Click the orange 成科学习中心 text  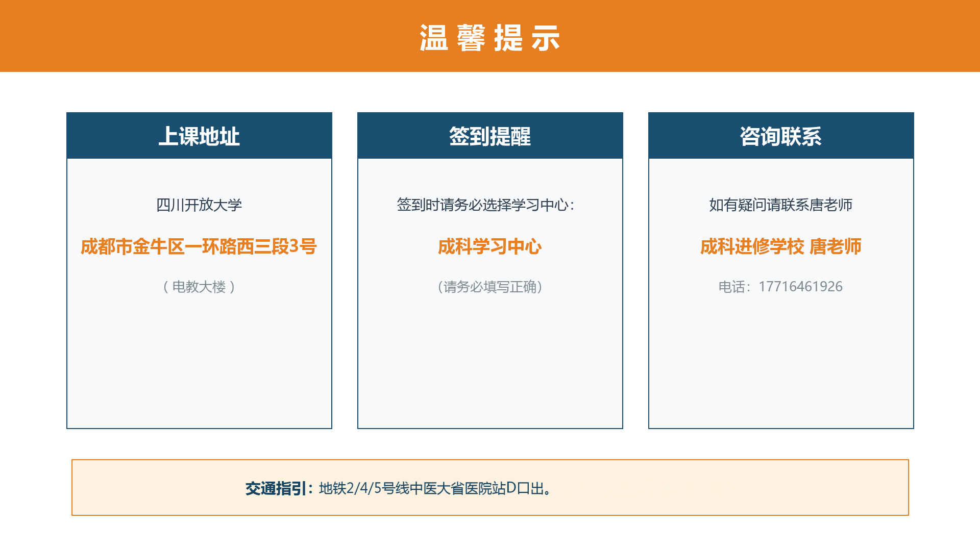[490, 246]
